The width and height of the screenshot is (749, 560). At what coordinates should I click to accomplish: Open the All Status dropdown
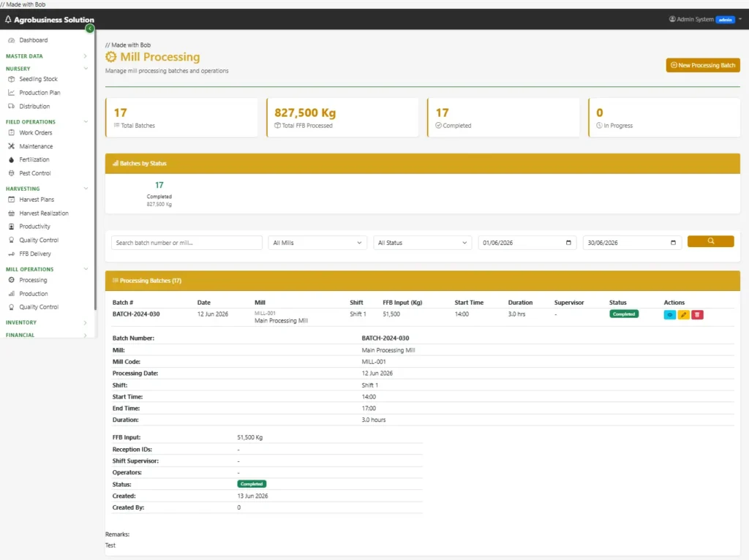(x=422, y=243)
